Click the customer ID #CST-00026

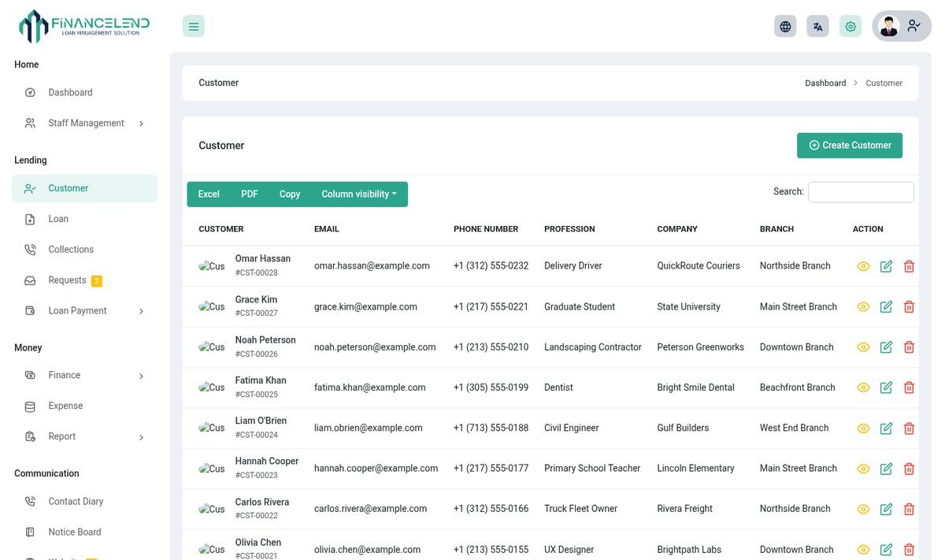[x=256, y=354]
